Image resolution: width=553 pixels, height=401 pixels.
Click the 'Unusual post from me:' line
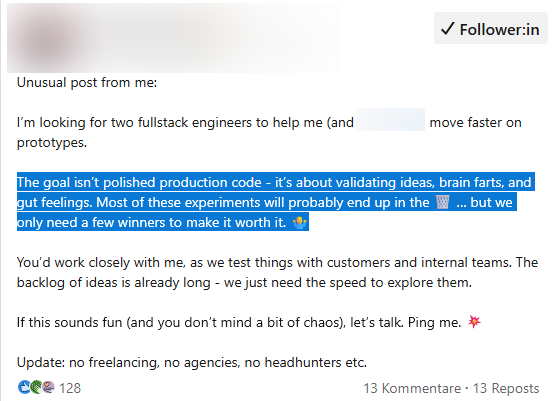tap(87, 83)
